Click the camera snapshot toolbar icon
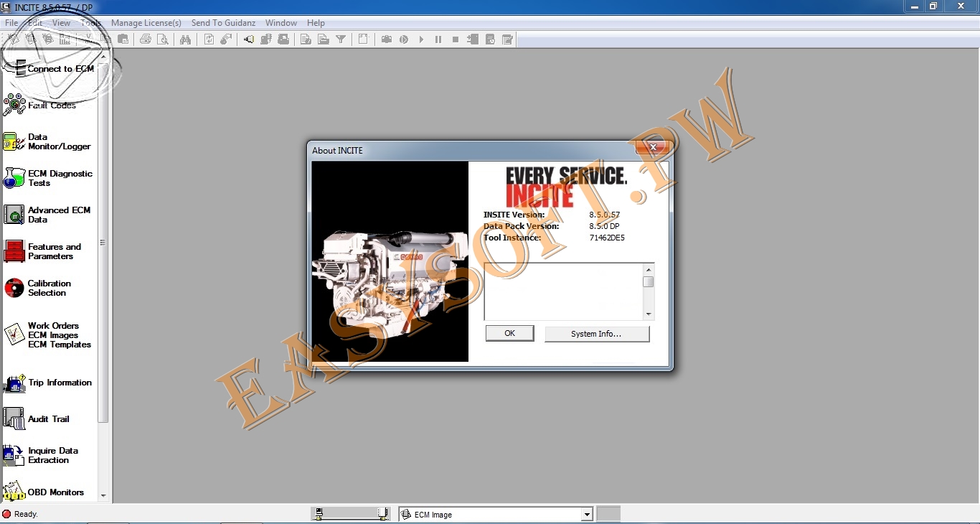The image size is (980, 524). 387,39
